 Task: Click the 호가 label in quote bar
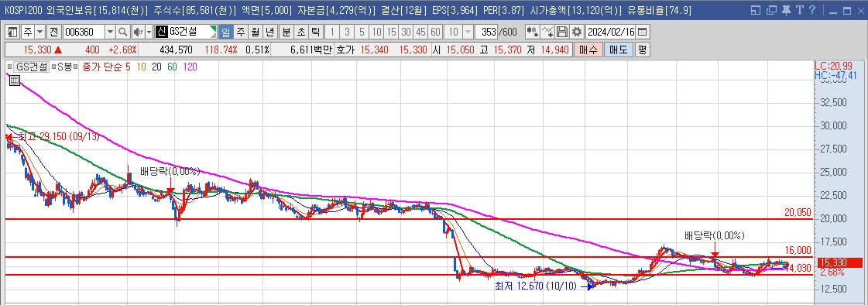point(346,50)
